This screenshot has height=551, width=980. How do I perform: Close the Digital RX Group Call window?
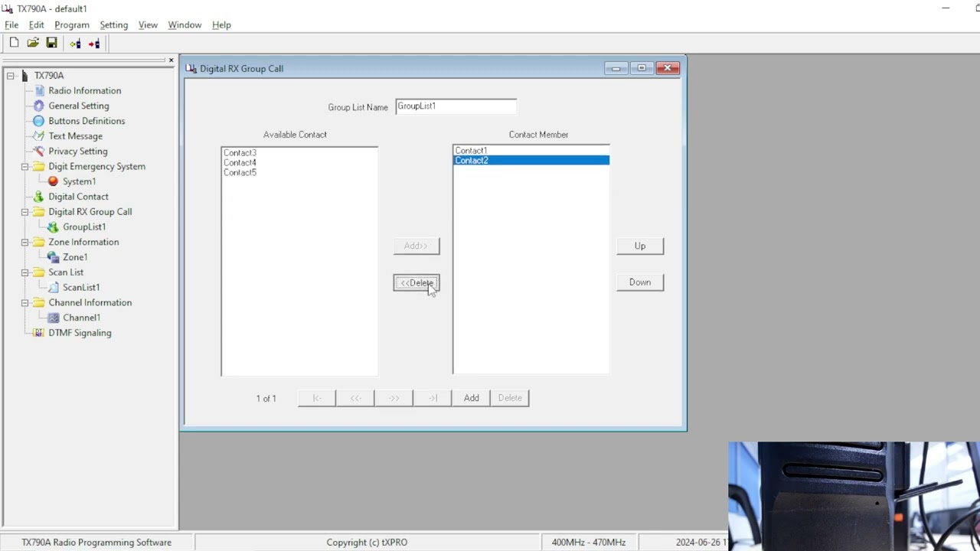pos(667,68)
